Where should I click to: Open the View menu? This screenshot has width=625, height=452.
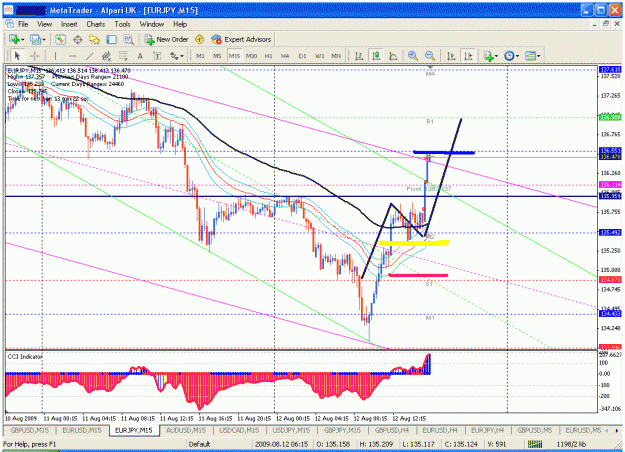[45, 24]
